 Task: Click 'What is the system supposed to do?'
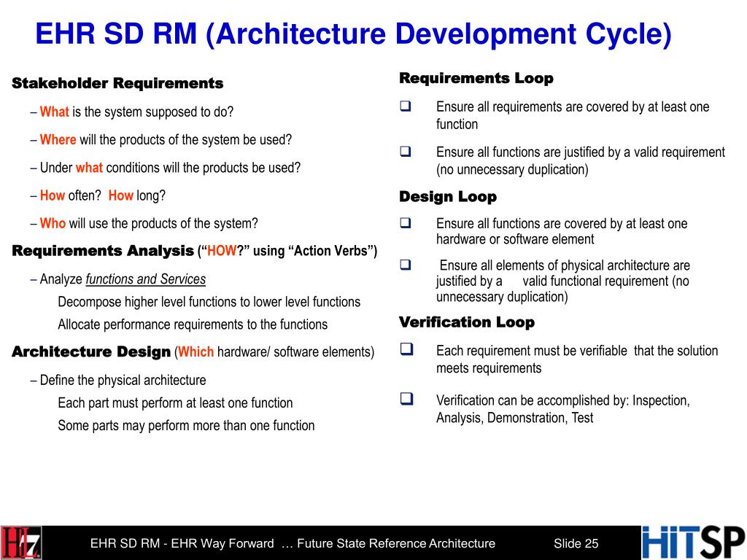pyautogui.click(x=136, y=112)
